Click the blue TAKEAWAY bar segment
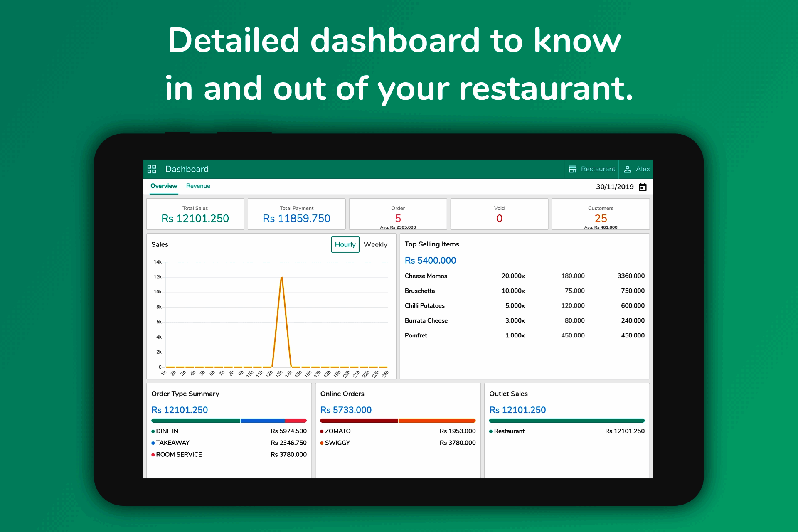 tap(262, 421)
